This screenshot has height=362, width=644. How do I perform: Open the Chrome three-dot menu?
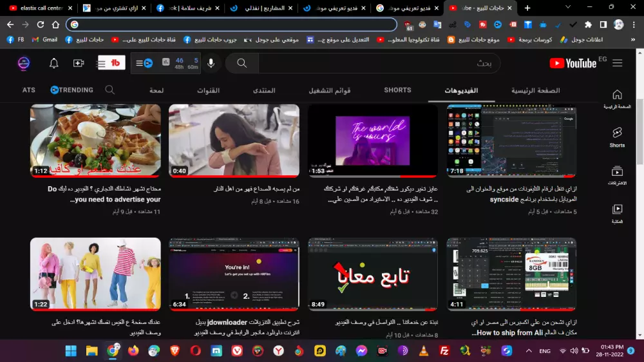pyautogui.click(x=634, y=24)
